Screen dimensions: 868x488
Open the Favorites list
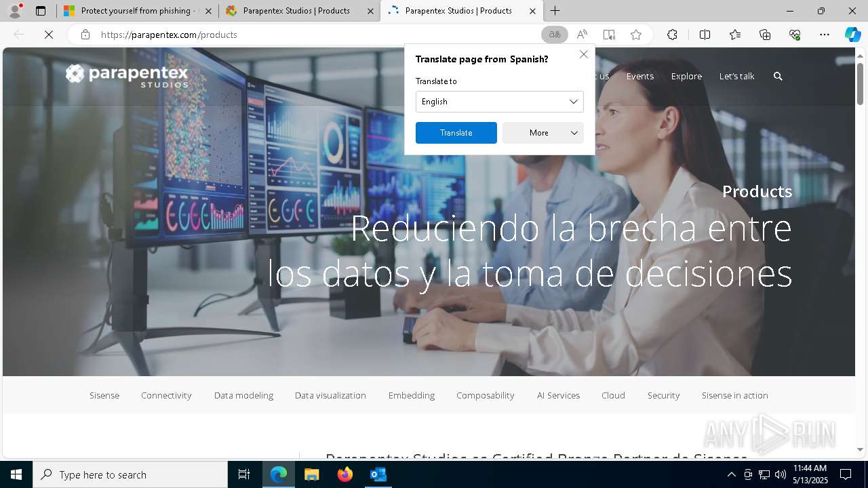(x=735, y=35)
